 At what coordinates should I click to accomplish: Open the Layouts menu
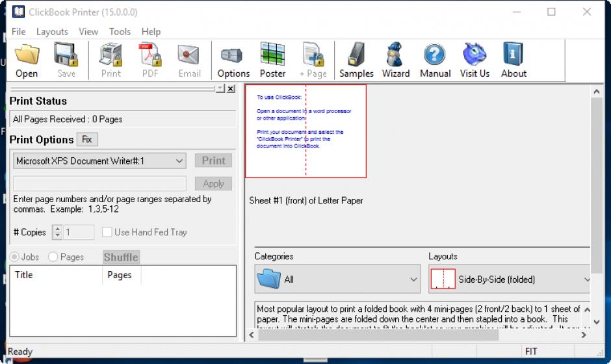[52, 32]
